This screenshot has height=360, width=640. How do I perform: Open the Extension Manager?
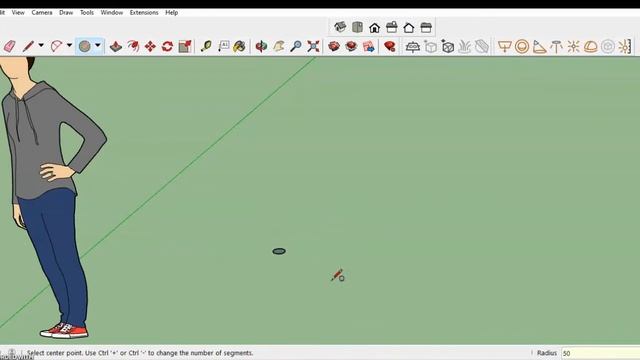tap(390, 46)
